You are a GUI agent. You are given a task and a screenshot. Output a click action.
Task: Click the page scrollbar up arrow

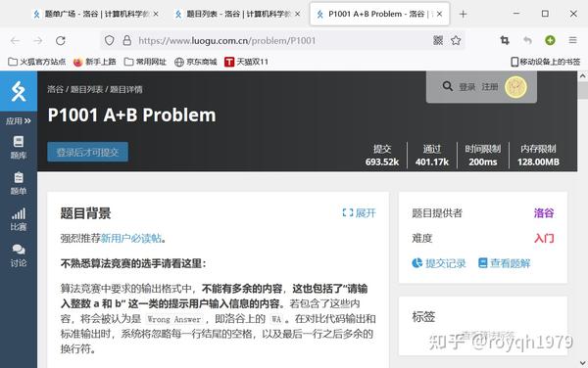582,76
